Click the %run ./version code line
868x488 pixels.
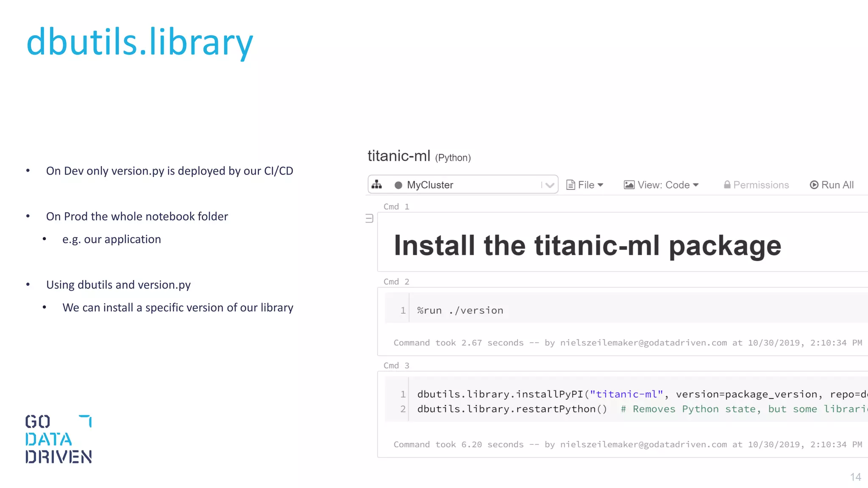click(460, 311)
